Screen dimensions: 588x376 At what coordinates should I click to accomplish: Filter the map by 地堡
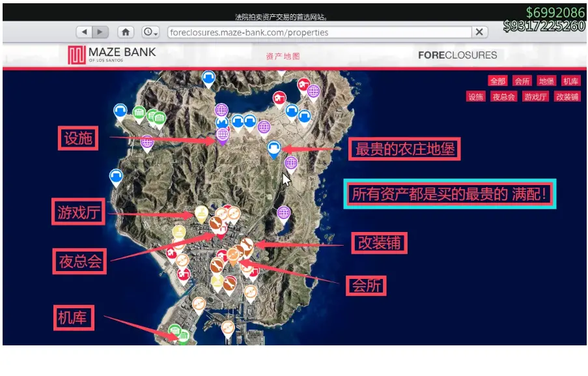point(546,81)
